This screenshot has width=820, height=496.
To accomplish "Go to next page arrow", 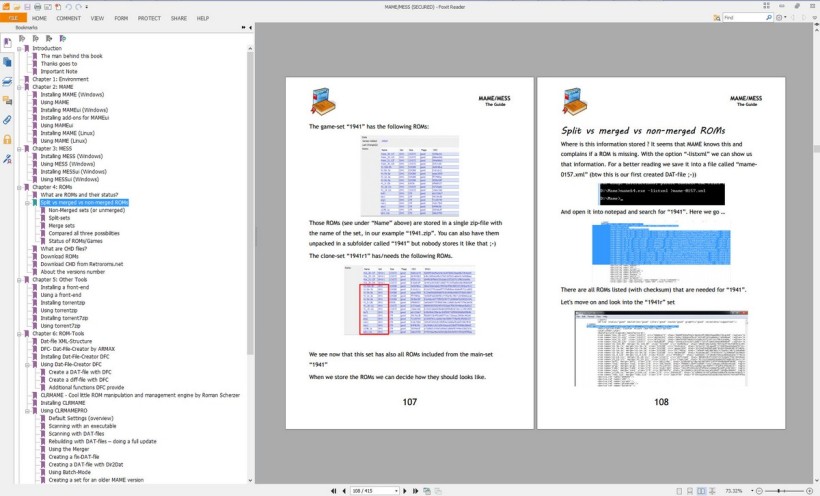I will (x=404, y=491).
